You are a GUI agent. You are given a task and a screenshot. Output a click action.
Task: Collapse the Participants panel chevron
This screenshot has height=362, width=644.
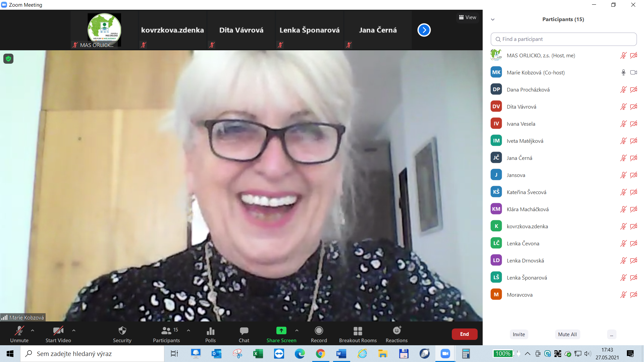(493, 19)
